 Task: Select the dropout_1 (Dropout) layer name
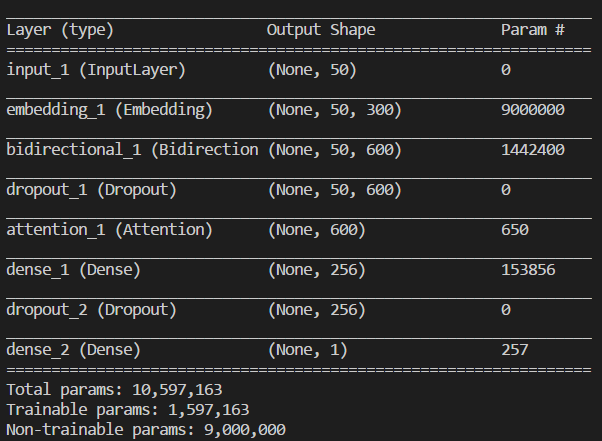point(92,190)
